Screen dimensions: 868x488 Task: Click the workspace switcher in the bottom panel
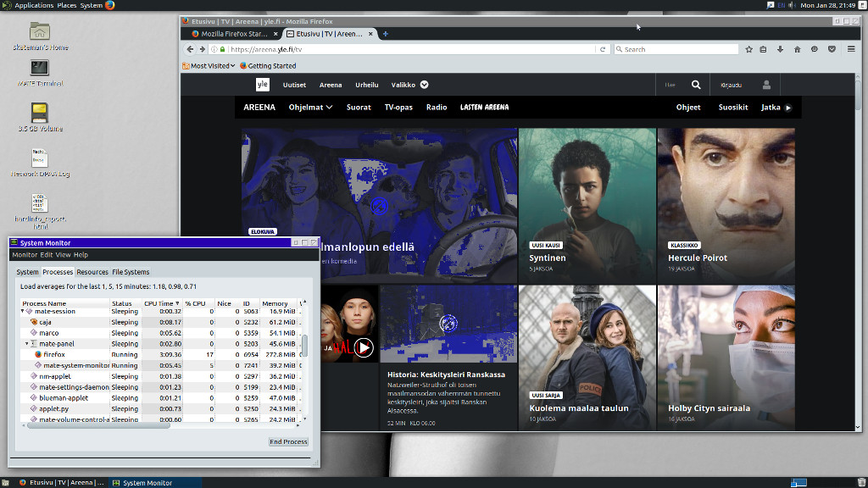798,482
